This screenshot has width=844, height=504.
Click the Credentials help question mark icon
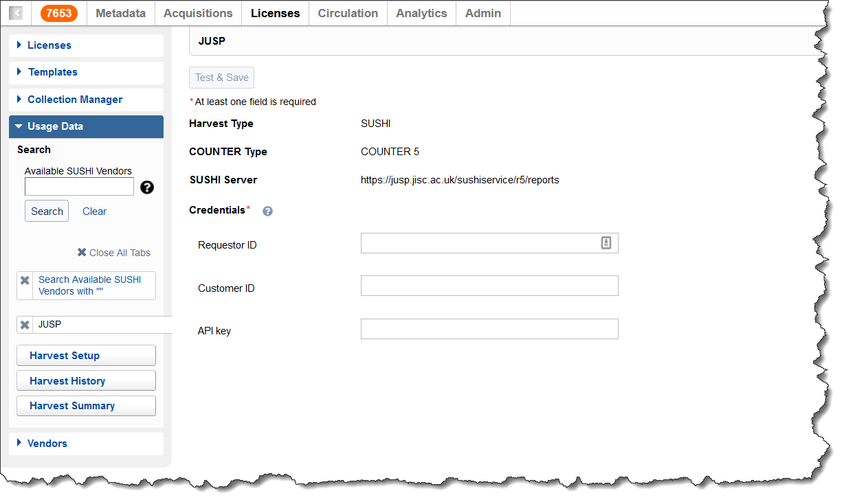(x=267, y=211)
